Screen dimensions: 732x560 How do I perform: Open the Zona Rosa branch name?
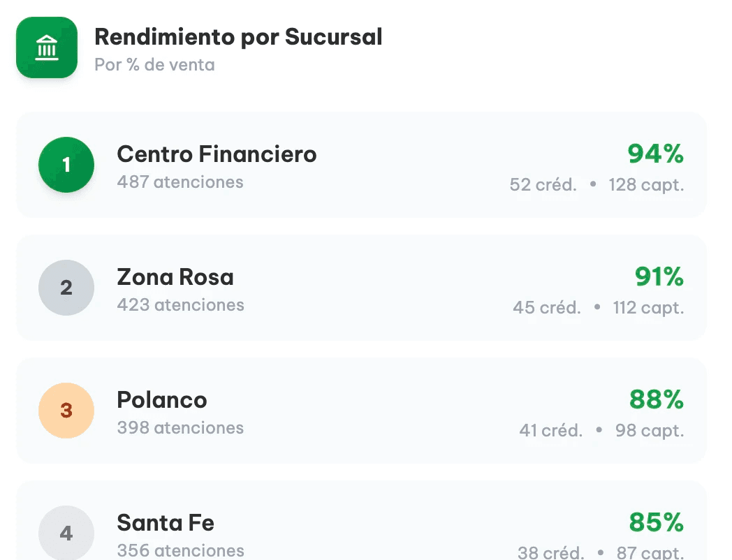pos(175,277)
